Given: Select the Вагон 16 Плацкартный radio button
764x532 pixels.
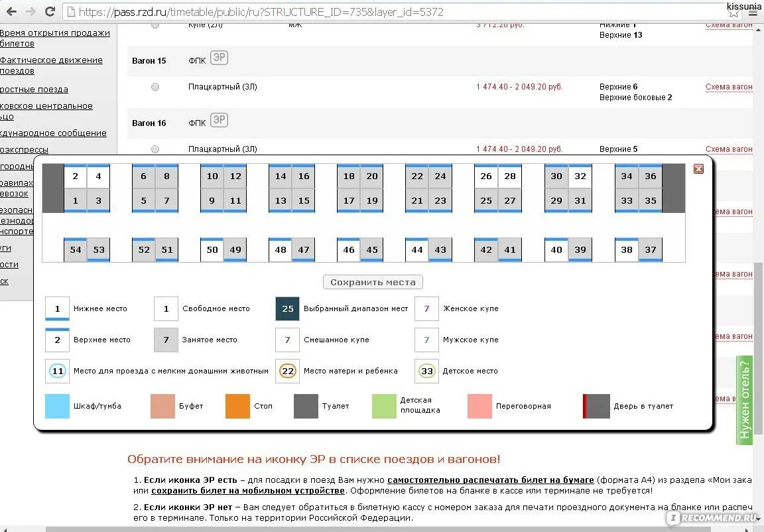Looking at the screenshot, I should [155, 149].
